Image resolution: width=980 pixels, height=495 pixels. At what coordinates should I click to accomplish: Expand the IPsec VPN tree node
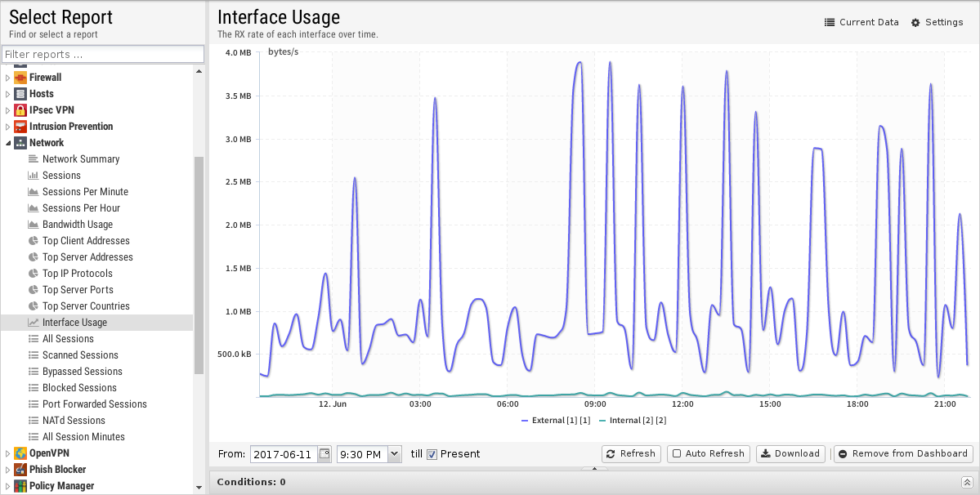pyautogui.click(x=7, y=109)
